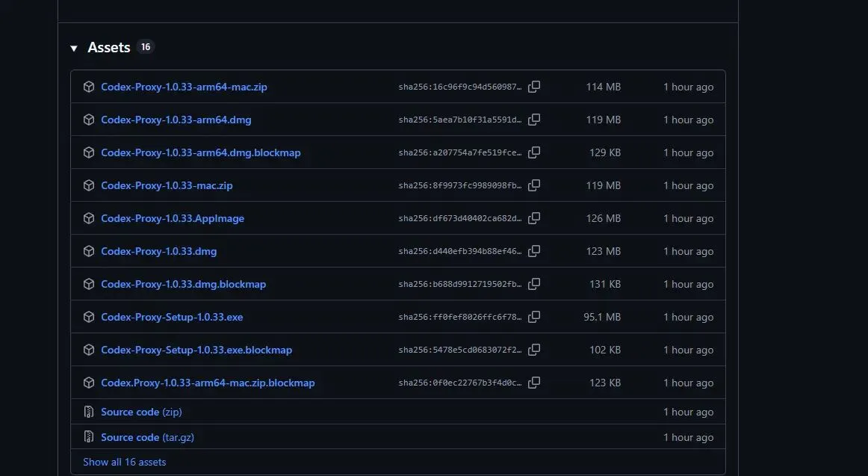The image size is (868, 476).
Task: Copy hash for Codex-Proxy-1.0.33-arm64.dmg.blockmap
Action: [x=534, y=152]
